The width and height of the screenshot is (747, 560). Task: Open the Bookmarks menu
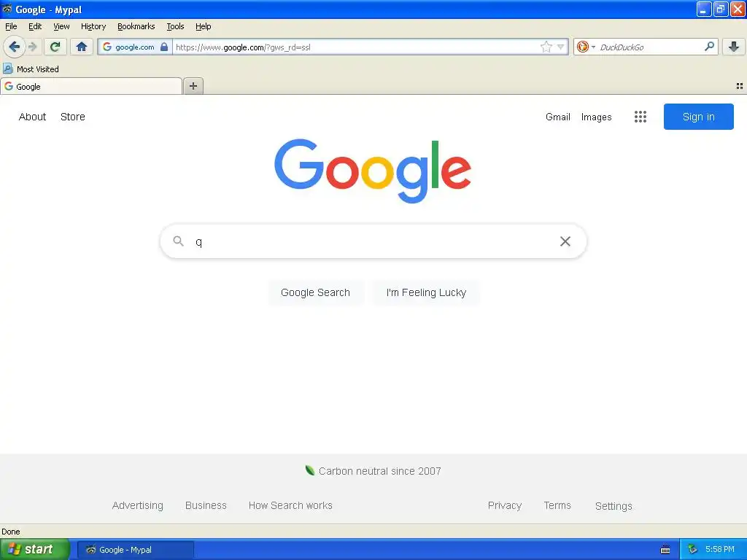[136, 26]
